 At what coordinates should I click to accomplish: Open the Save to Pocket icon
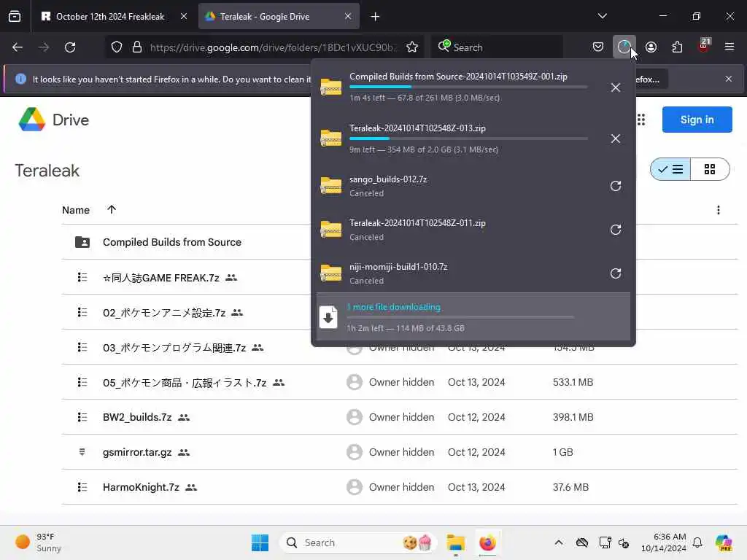coord(598,47)
